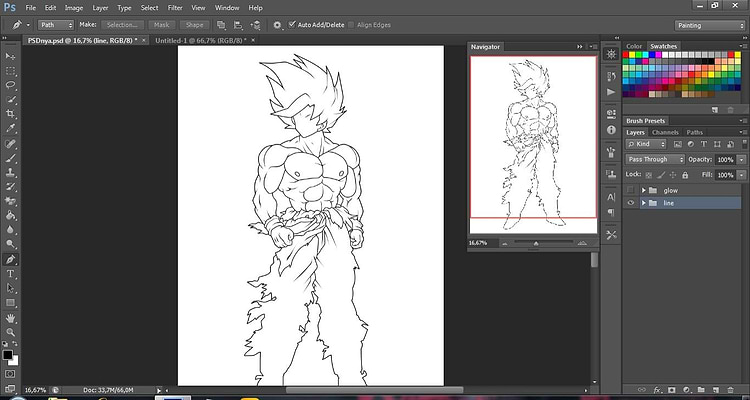Viewport: 750px width, 400px height.
Task: Switch to the Channels tab
Action: [x=665, y=133]
